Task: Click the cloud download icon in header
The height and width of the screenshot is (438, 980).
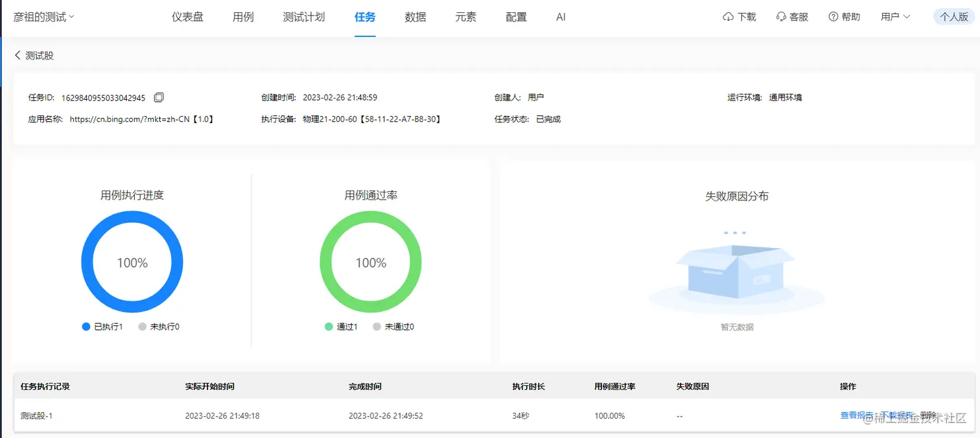Action: click(729, 17)
